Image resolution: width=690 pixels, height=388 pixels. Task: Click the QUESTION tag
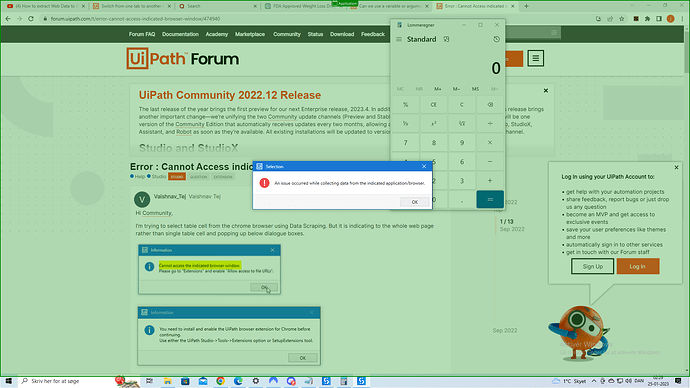click(198, 177)
